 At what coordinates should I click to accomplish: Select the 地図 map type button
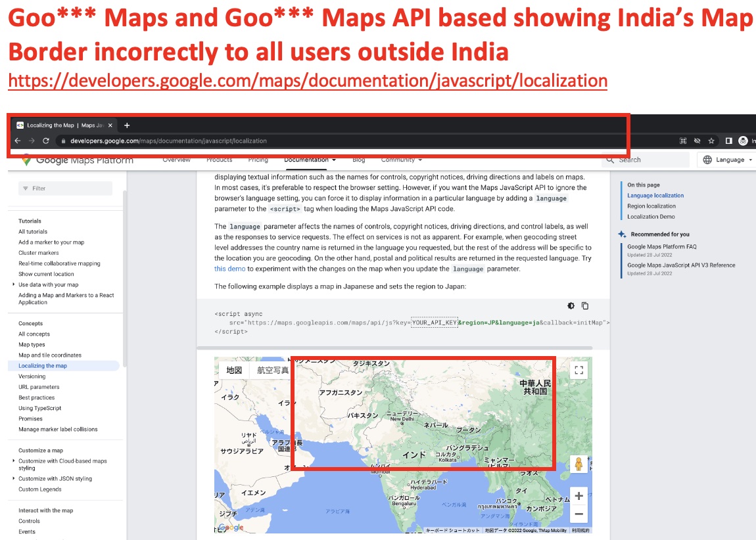234,370
